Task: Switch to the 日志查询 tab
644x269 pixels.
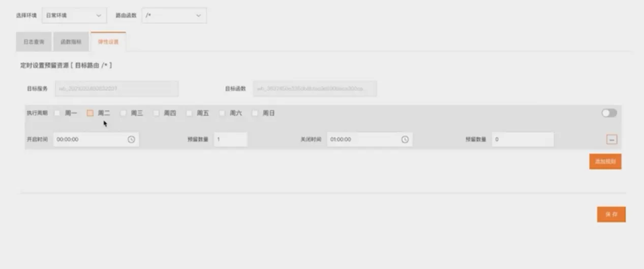Action: point(34,42)
